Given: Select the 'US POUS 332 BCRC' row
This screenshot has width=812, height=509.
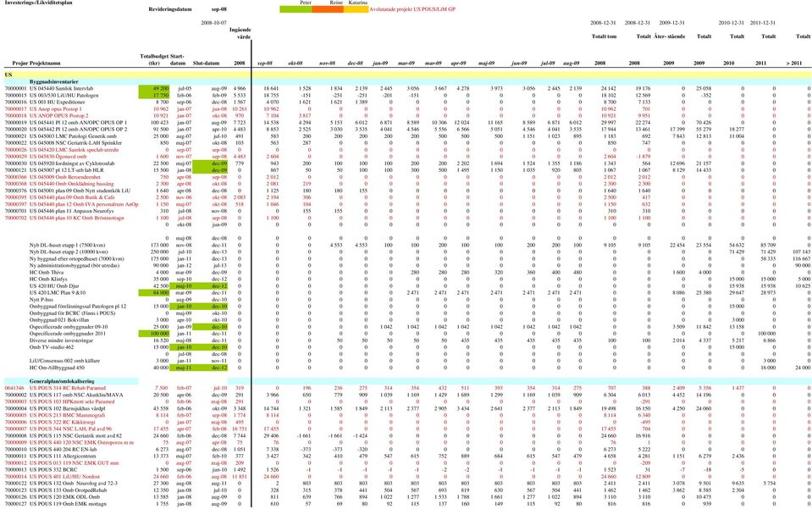Looking at the screenshot, I should click(53, 470).
